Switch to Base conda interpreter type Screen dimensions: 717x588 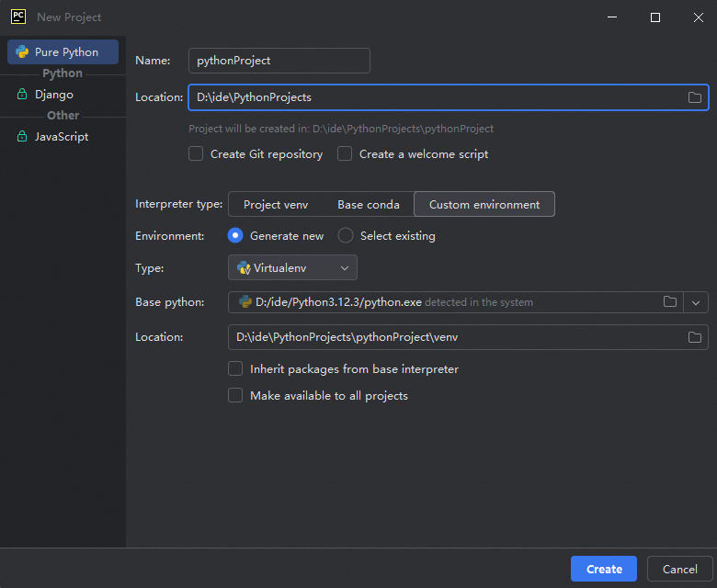368,204
